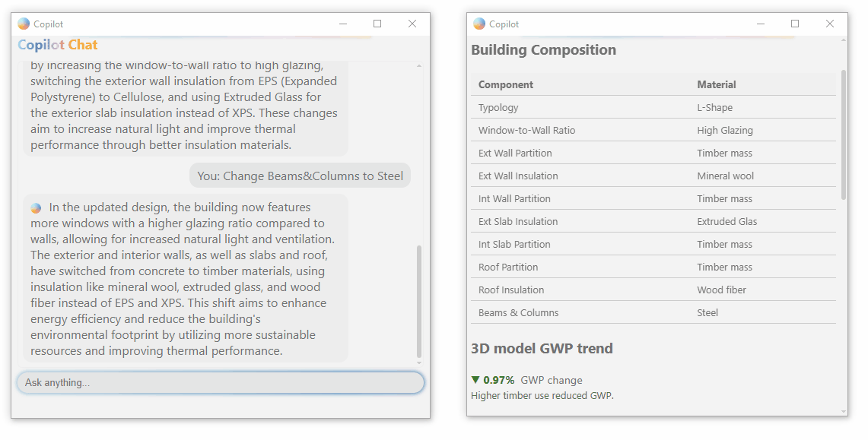Image resolution: width=868 pixels, height=440 pixels.
Task: Click the chat scrollbar up arrow
Action: (x=419, y=66)
